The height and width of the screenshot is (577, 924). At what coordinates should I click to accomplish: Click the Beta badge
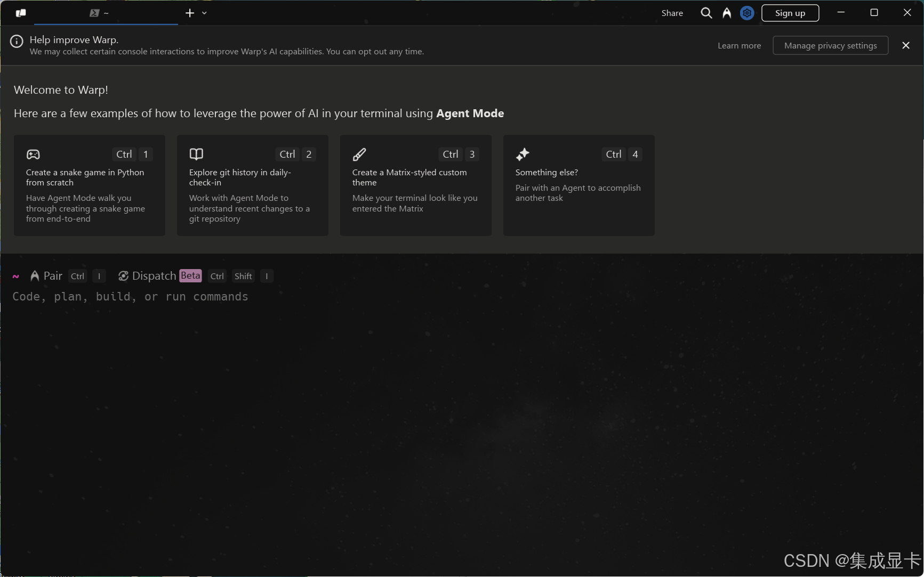click(190, 275)
